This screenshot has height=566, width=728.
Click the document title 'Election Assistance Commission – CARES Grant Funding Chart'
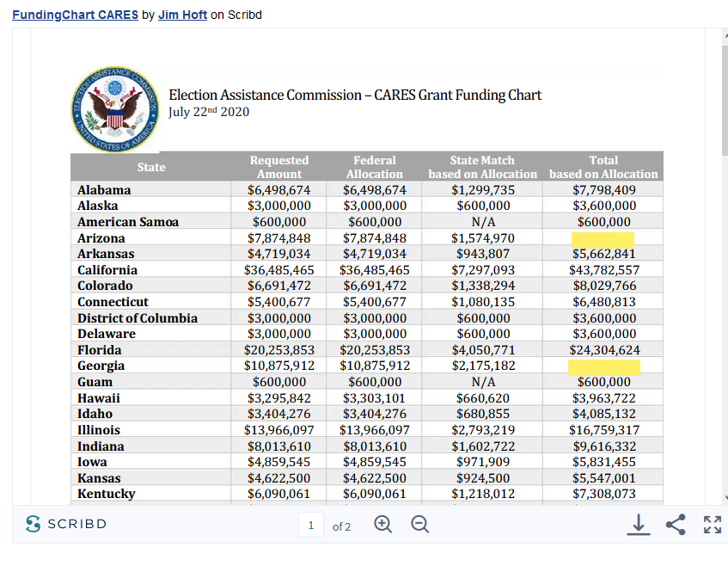click(x=355, y=95)
